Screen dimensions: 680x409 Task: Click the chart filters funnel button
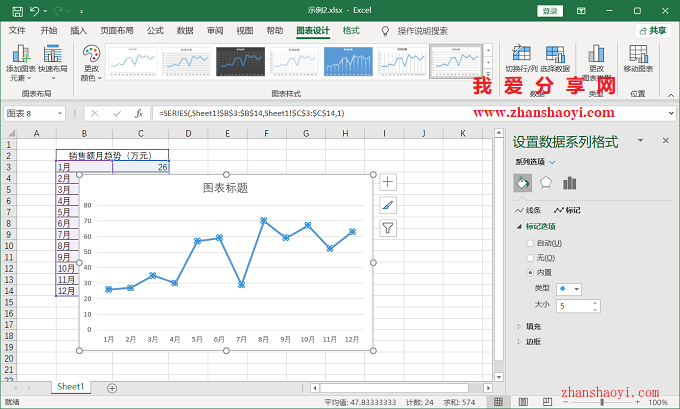tap(388, 228)
